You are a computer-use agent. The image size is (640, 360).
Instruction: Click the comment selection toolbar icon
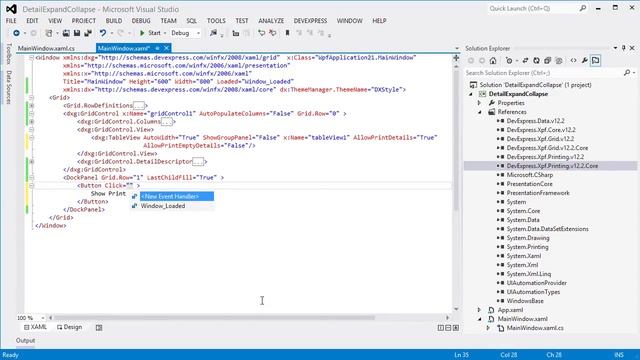point(236,33)
